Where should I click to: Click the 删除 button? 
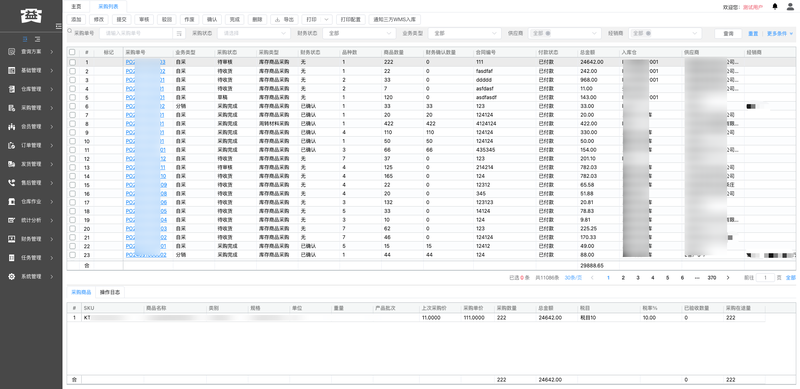[257, 19]
